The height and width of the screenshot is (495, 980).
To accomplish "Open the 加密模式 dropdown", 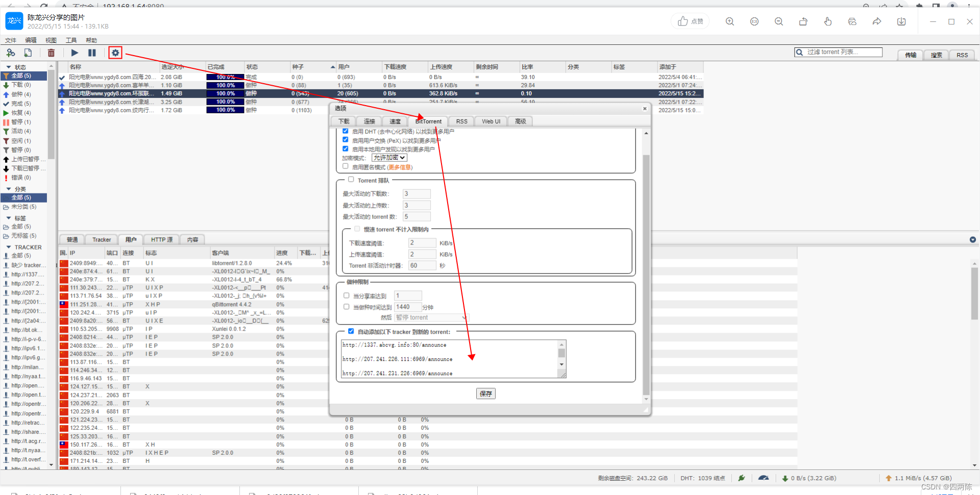I will click(389, 158).
